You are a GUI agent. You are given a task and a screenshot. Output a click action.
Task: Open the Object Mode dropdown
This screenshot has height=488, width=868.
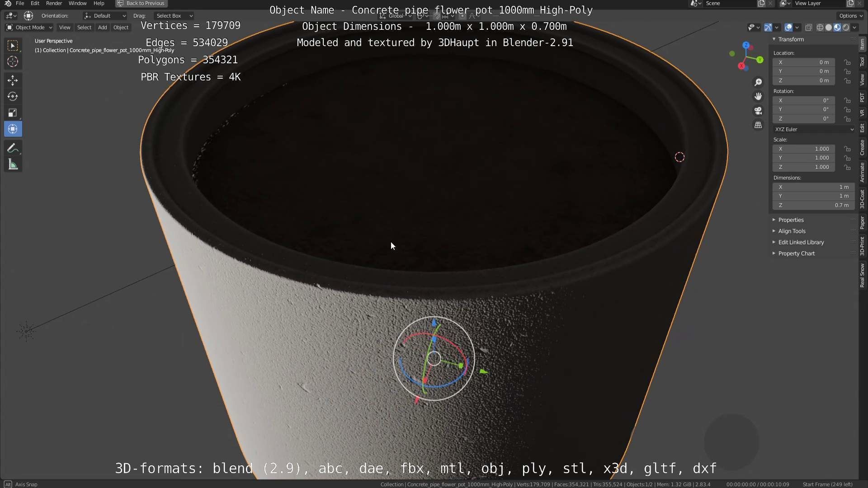[29, 28]
